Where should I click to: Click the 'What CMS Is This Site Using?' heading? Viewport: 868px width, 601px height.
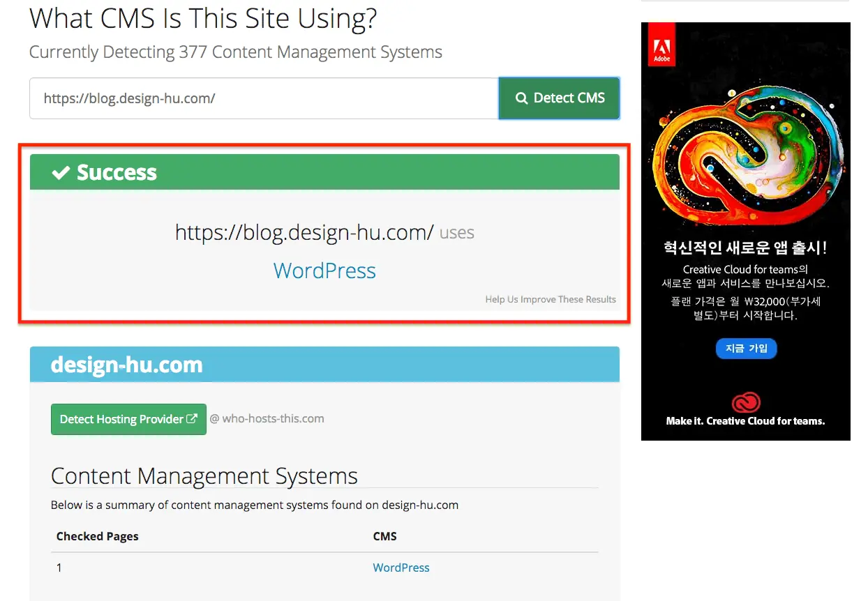(x=203, y=17)
